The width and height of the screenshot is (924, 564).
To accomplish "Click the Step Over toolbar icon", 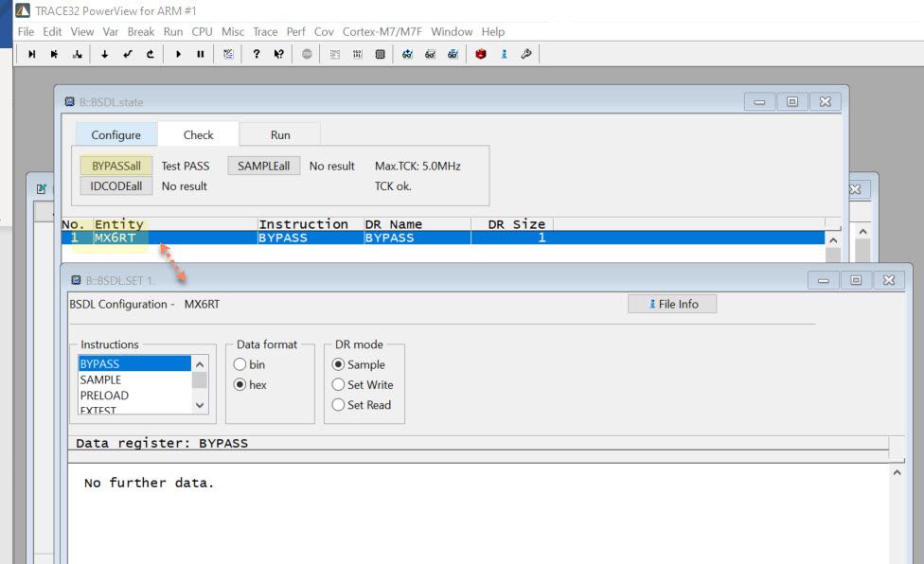I will (54, 54).
